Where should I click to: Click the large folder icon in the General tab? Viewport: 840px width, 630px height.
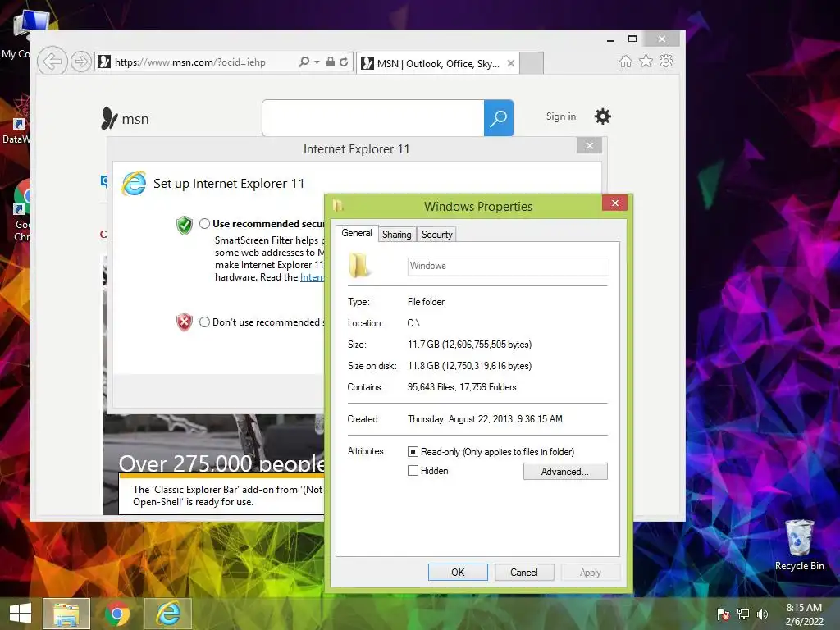point(359,266)
